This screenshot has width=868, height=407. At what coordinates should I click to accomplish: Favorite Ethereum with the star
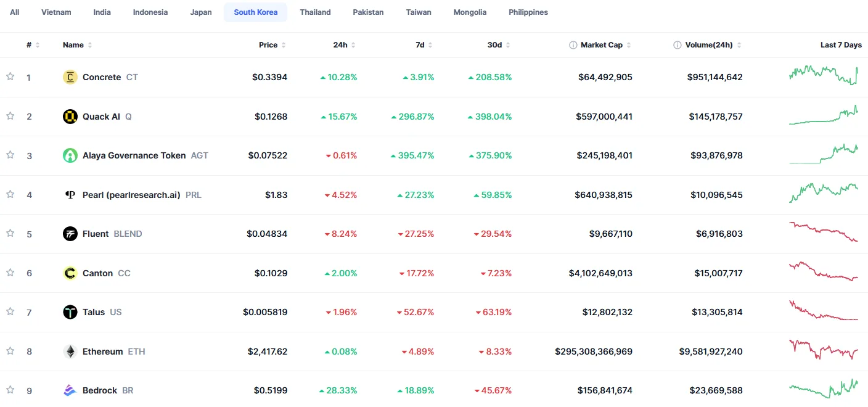pos(10,351)
